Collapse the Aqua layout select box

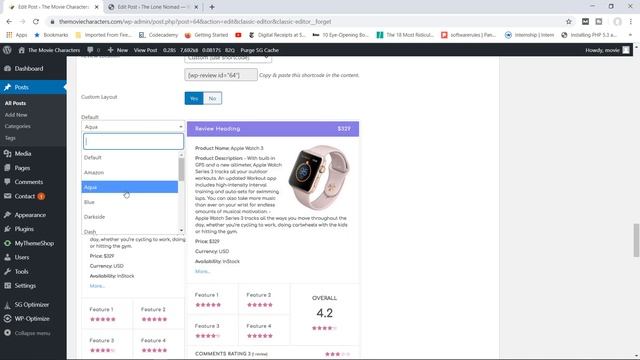coord(133,127)
